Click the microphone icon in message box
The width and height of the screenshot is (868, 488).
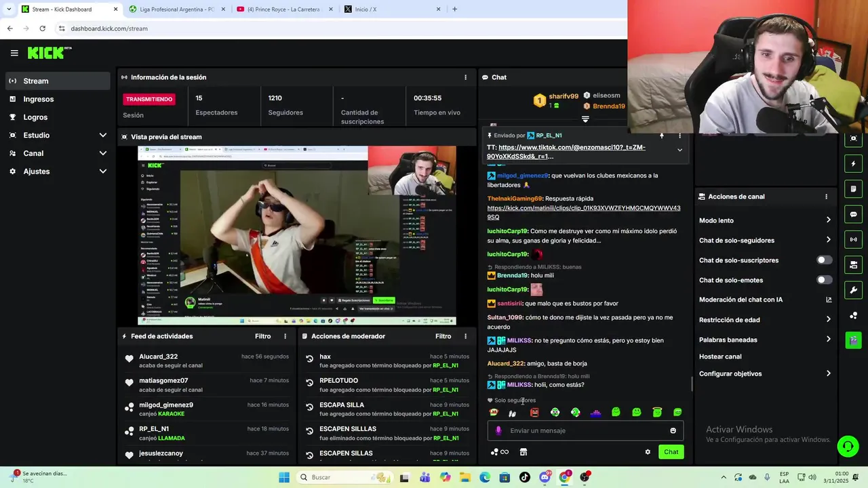coord(498,430)
